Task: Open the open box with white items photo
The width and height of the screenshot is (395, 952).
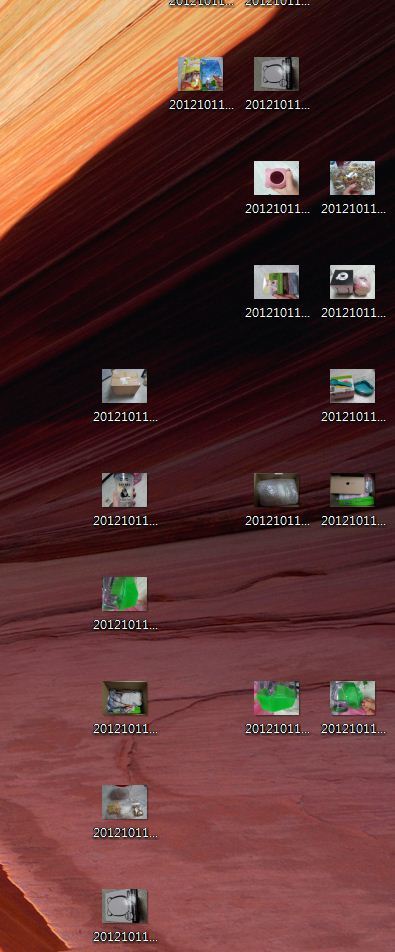Action: [x=124, y=698]
